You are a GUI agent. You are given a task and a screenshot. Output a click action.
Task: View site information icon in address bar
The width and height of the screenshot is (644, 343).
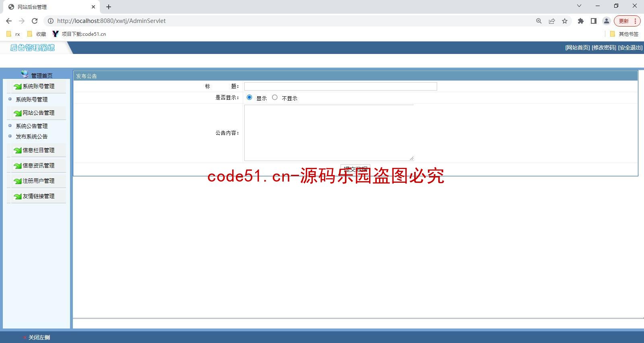pos(51,21)
